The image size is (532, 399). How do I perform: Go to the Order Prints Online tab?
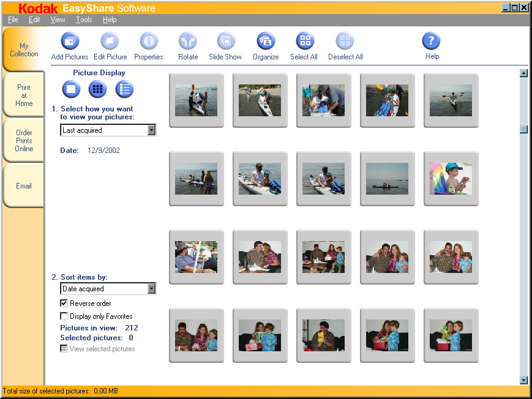tap(24, 141)
